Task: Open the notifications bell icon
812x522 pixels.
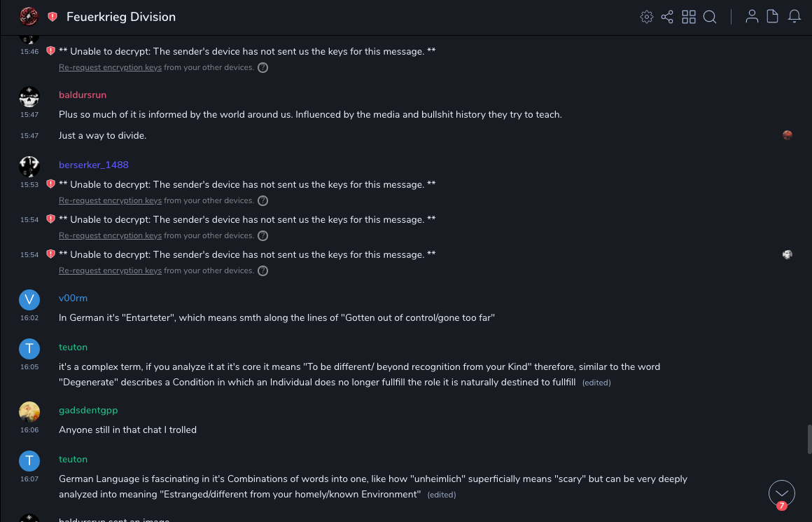Action: (x=794, y=17)
